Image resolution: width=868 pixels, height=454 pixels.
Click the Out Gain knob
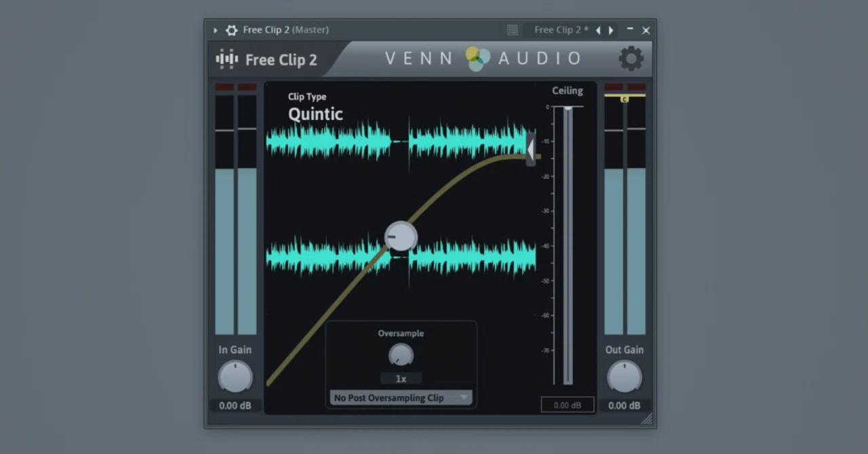624,376
